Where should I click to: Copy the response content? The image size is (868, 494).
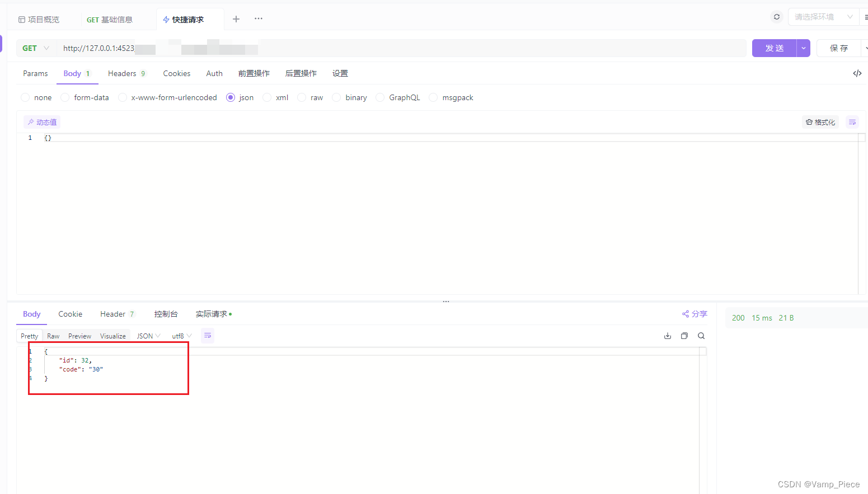[x=684, y=336]
